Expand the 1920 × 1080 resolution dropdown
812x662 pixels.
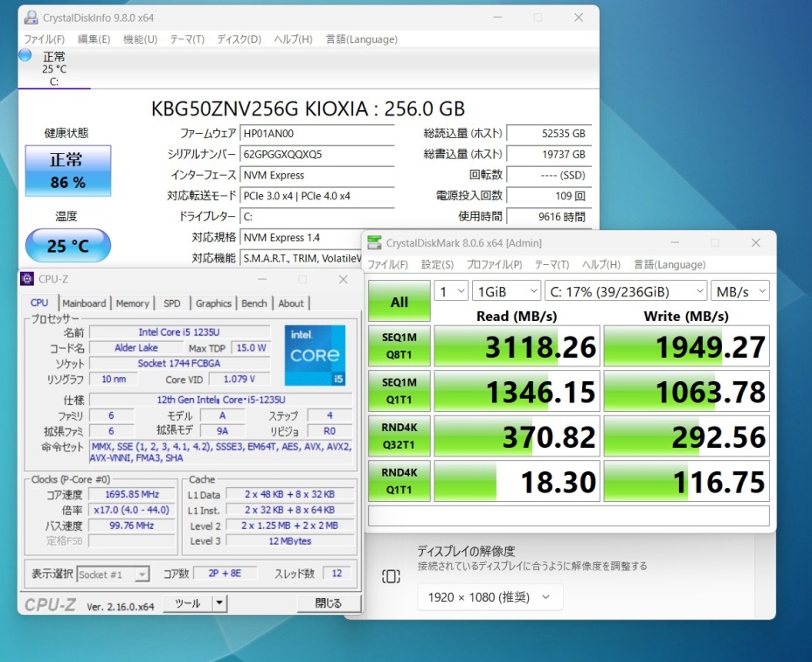(x=489, y=597)
